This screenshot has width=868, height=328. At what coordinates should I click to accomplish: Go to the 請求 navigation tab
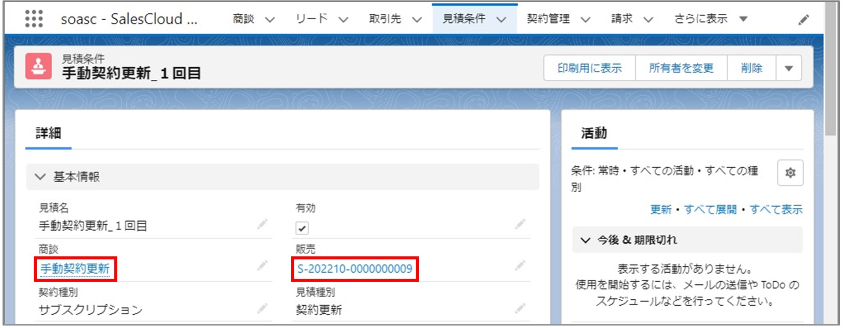[622, 19]
